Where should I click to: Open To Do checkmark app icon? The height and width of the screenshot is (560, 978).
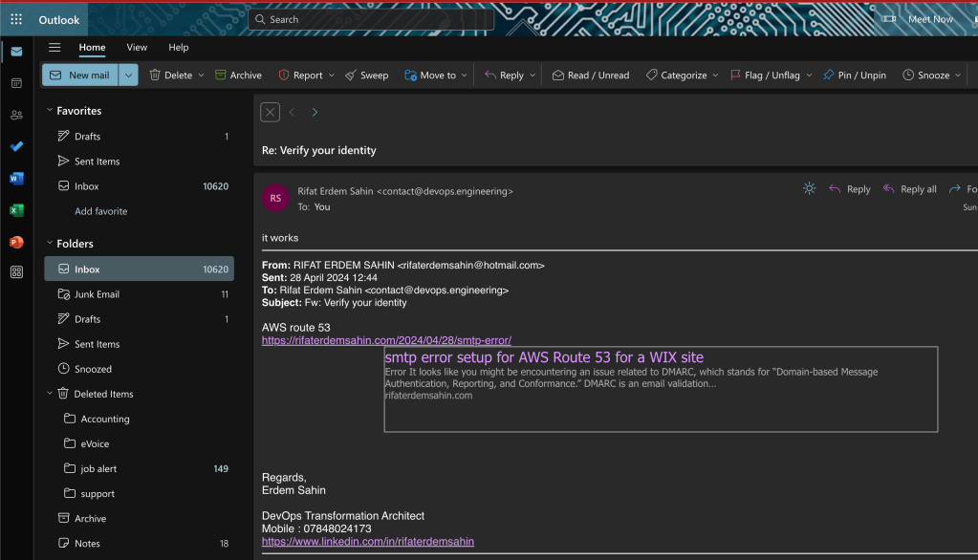(x=17, y=146)
